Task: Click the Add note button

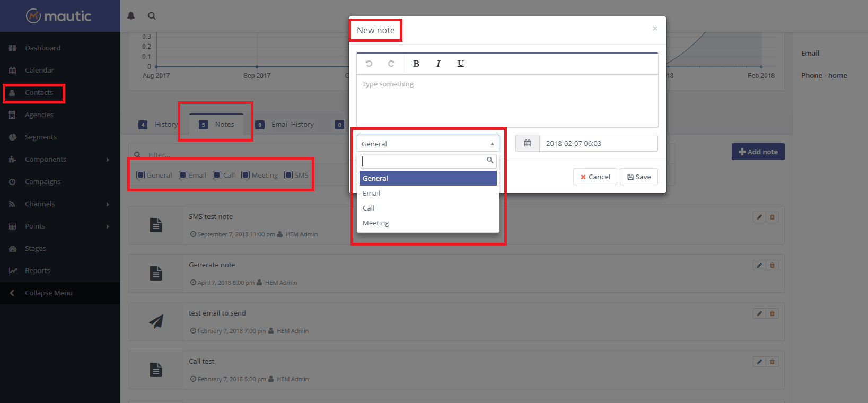Action: (758, 152)
